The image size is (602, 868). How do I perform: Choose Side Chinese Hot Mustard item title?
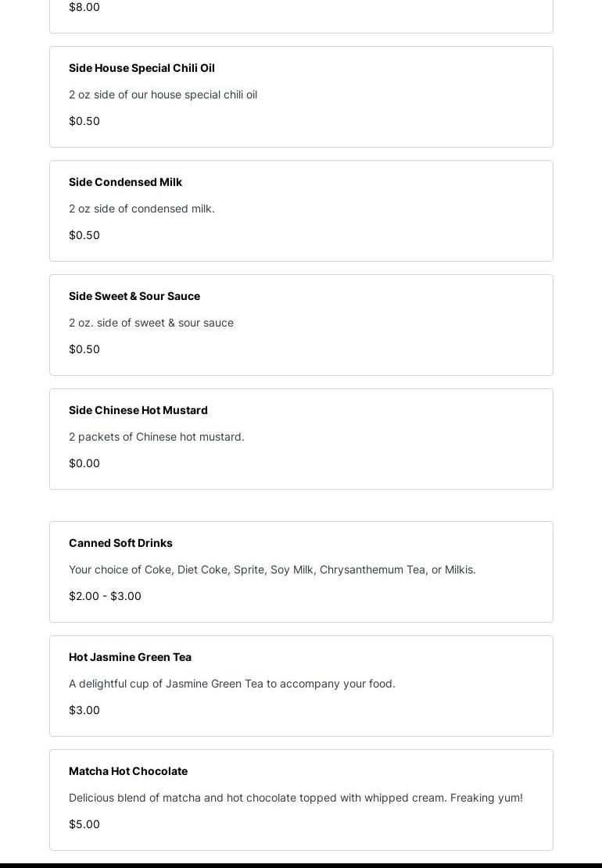[138, 410]
